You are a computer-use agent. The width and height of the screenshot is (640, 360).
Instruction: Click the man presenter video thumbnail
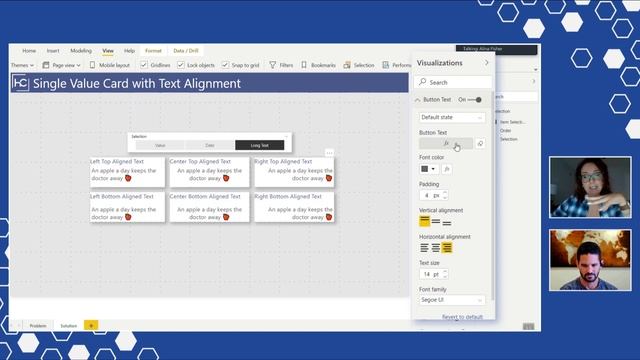[x=590, y=260]
